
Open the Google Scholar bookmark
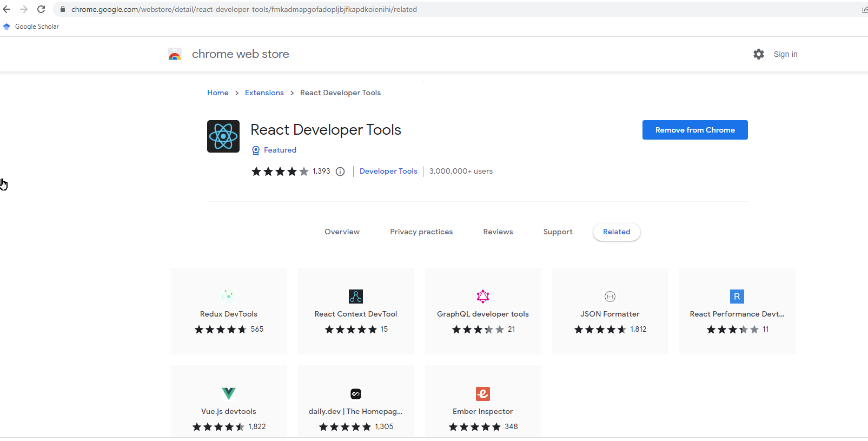coord(31,27)
